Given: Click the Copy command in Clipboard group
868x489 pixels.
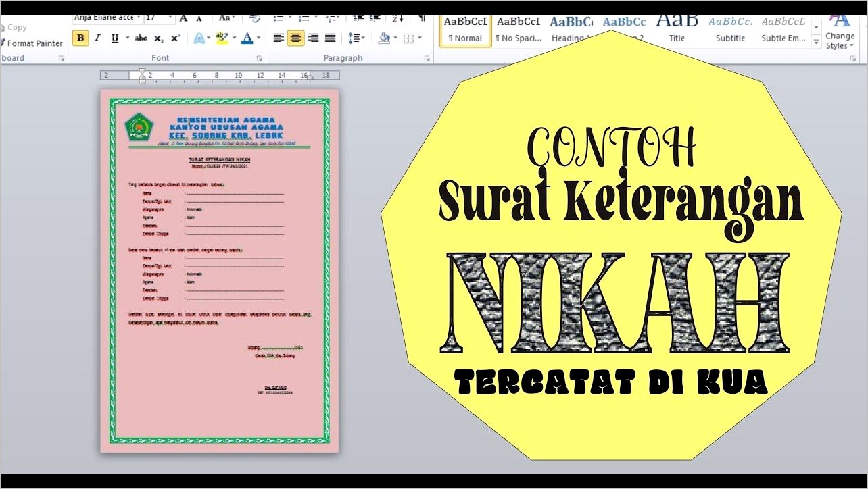Looking at the screenshot, I should click(x=14, y=28).
